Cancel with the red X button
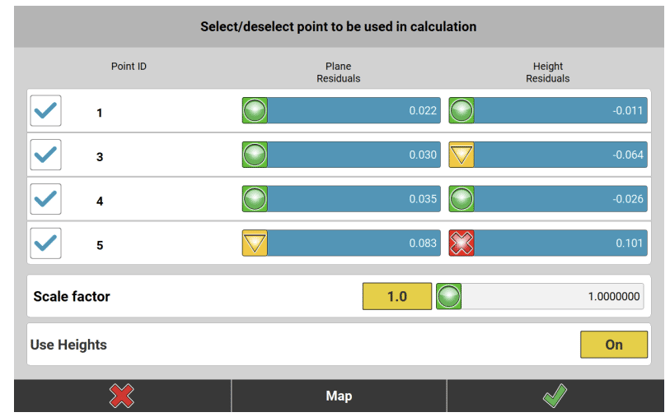This screenshot has width=670, height=417. (122, 396)
